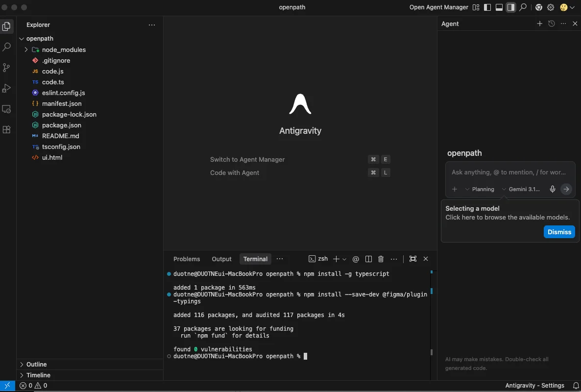Create a new terminal with plus
The image size is (581, 392).
(x=336, y=259)
